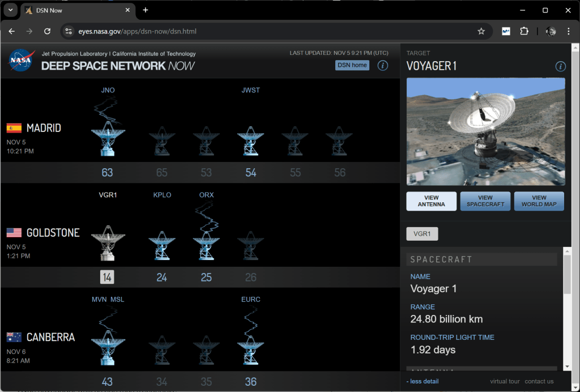Click the VGR1 spacecraft tag button
The height and width of the screenshot is (392, 580).
(422, 233)
